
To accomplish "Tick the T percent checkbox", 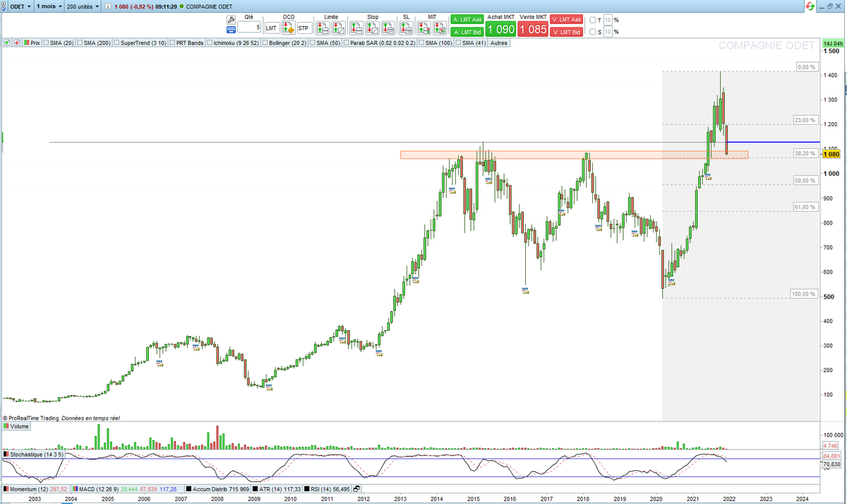I will coord(592,20).
